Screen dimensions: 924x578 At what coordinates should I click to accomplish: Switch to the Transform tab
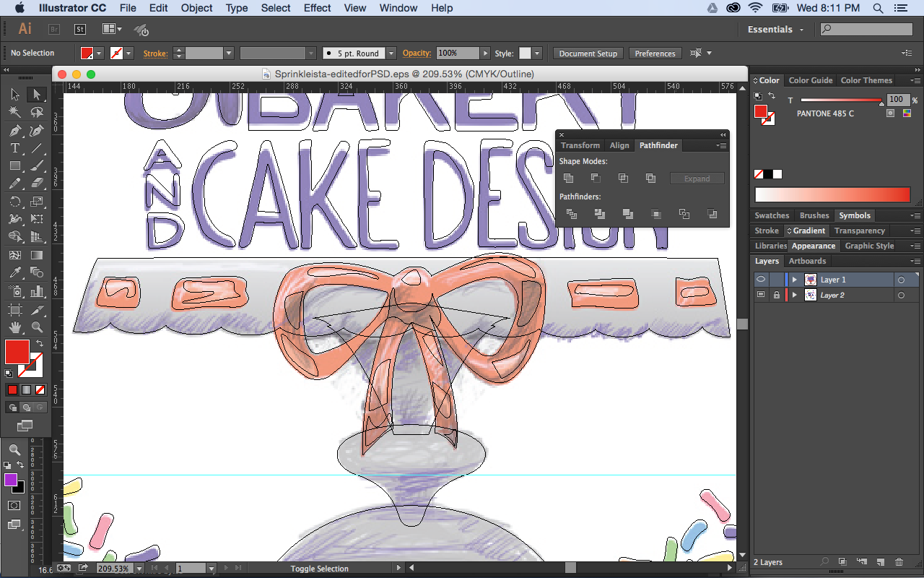(x=580, y=145)
